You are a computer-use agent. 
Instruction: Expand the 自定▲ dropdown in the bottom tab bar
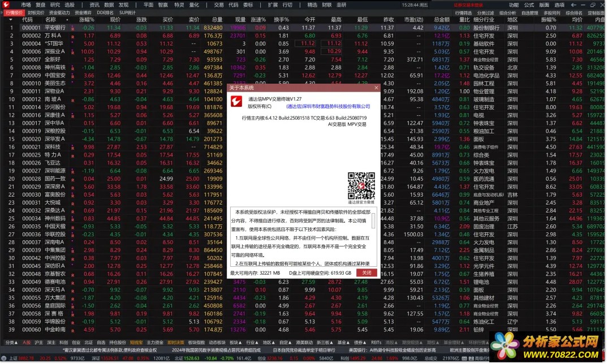tap(285, 343)
